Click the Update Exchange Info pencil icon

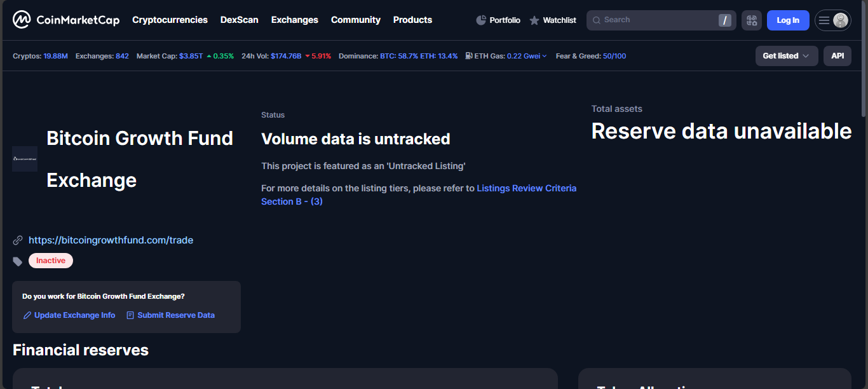(27, 315)
